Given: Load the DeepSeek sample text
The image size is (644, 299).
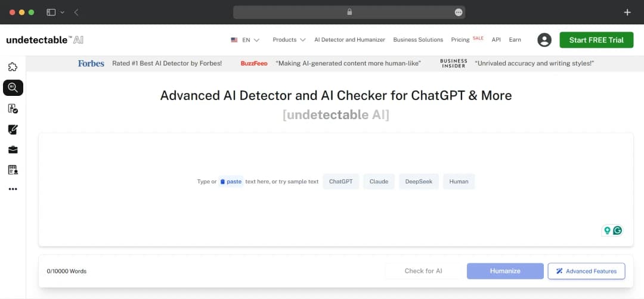Looking at the screenshot, I should coord(419,182).
